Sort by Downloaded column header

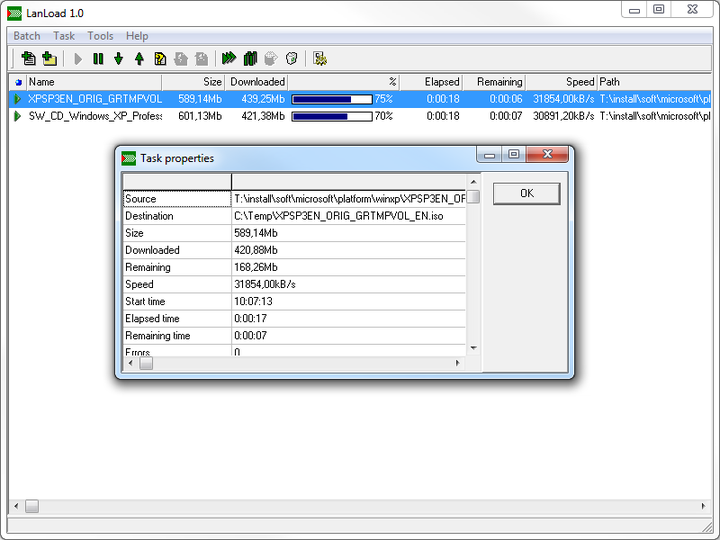click(x=256, y=82)
